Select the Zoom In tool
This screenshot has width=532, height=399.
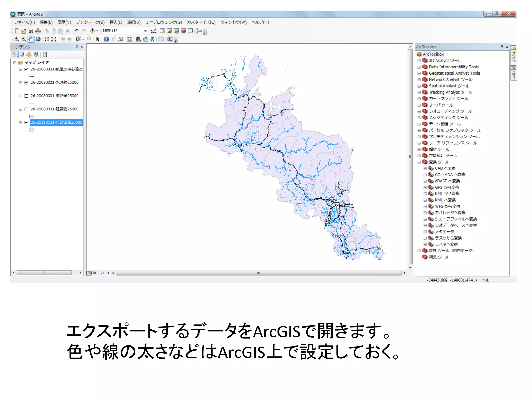pyautogui.click(x=17, y=39)
